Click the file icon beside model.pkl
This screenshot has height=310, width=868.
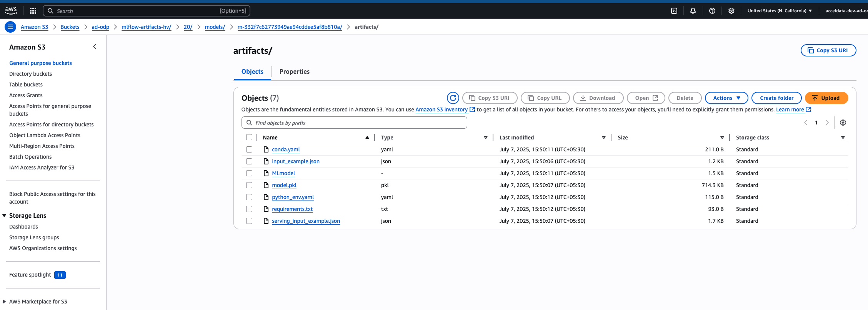266,185
